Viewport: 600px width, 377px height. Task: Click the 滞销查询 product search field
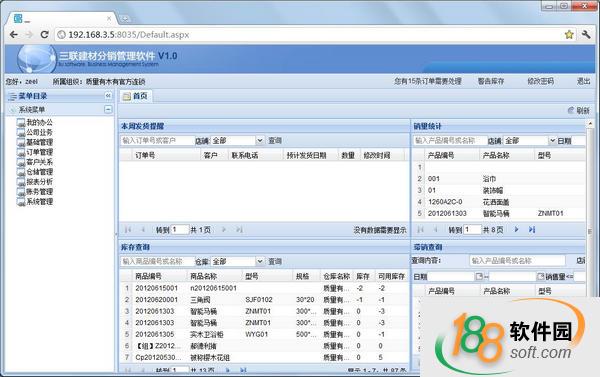517,261
